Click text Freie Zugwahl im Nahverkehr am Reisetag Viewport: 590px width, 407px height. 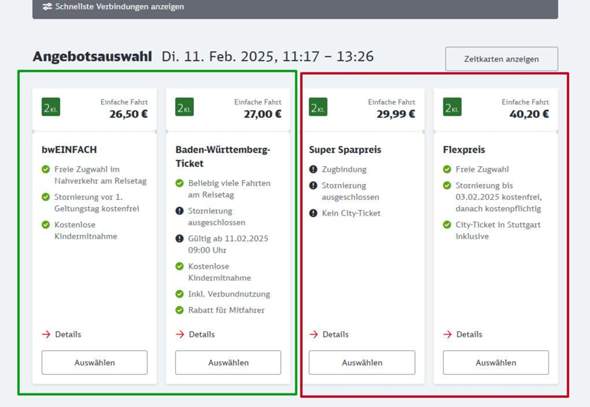[100, 175]
